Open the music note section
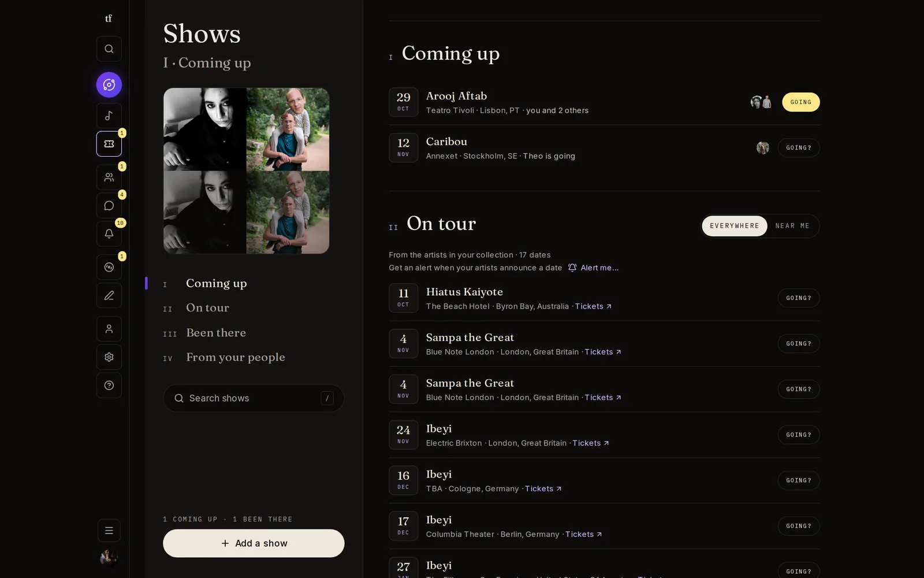 pos(109,116)
